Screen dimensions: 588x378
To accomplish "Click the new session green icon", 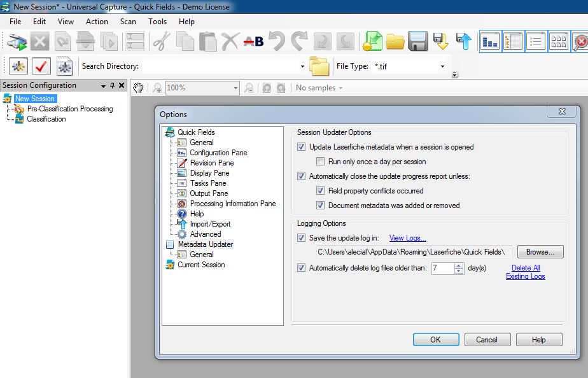I will point(372,41).
